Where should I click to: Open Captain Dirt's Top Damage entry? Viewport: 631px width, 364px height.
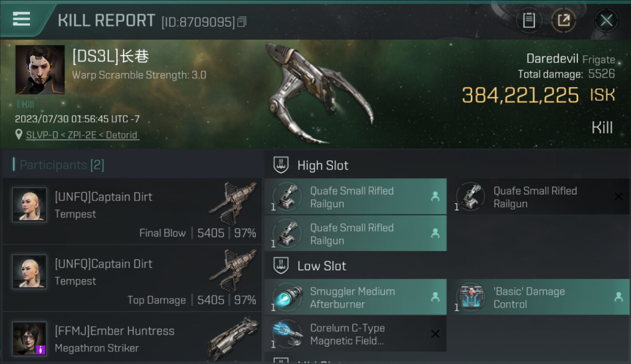132,278
